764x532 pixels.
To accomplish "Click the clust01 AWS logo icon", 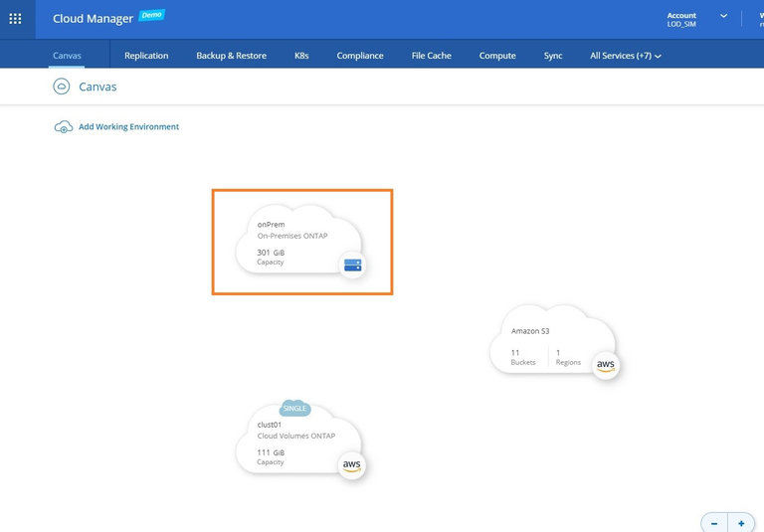I will (x=351, y=464).
